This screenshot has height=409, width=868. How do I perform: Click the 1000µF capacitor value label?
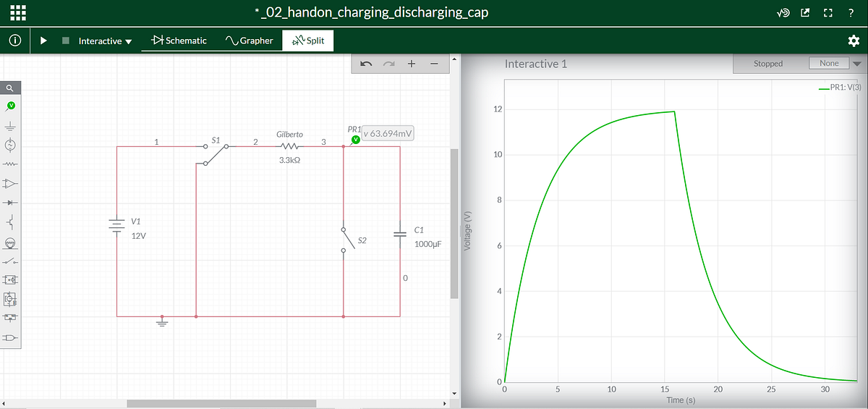[427, 244]
